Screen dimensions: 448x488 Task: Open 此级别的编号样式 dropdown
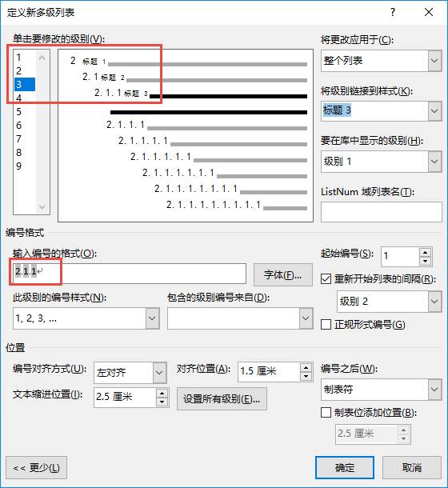(152, 318)
